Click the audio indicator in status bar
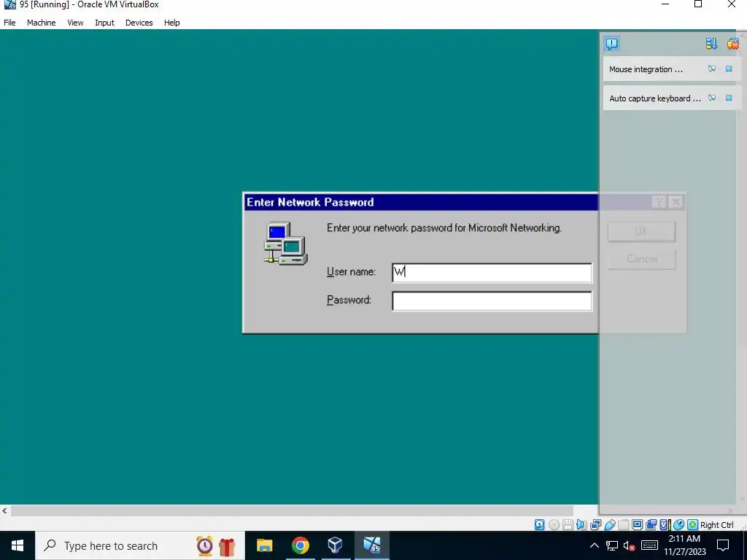The width and height of the screenshot is (747, 560). (581, 525)
